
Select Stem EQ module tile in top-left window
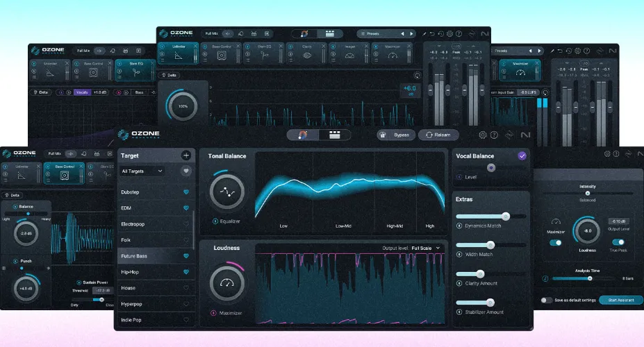click(135, 70)
